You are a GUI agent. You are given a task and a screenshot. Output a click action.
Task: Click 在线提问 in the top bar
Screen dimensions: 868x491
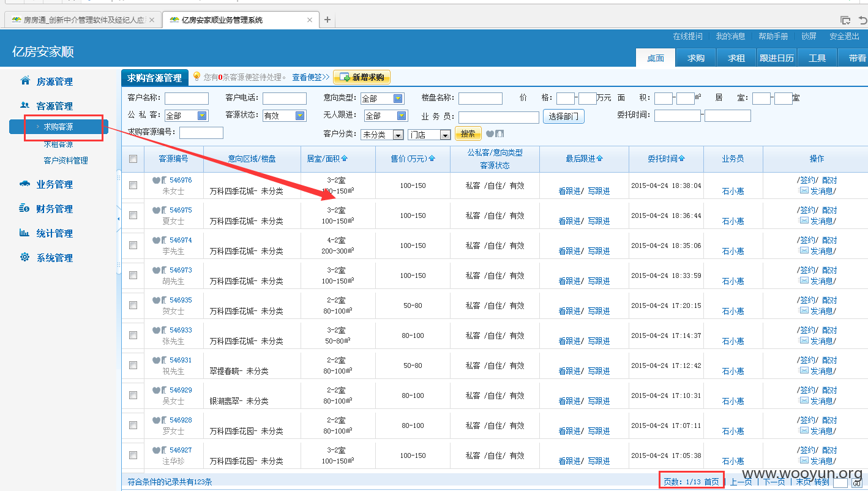pyautogui.click(x=688, y=36)
